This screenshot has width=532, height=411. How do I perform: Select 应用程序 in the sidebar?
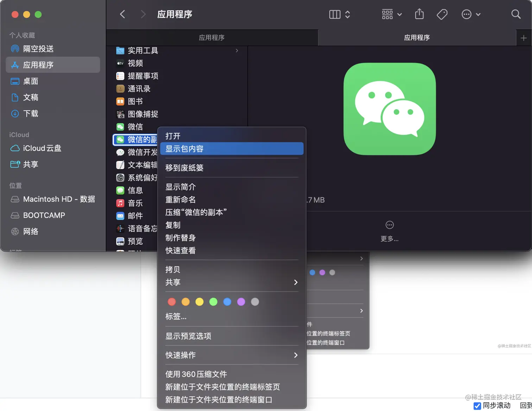53,65
